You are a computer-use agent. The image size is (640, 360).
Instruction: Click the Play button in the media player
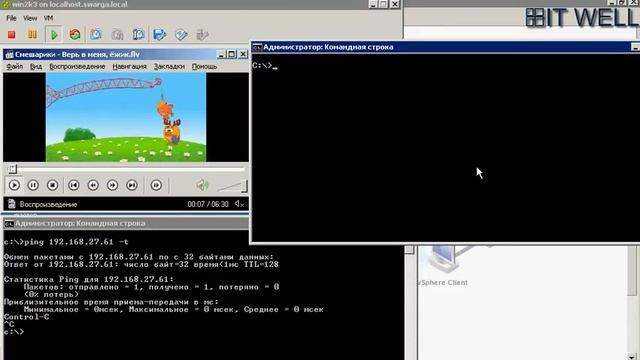[x=14, y=185]
